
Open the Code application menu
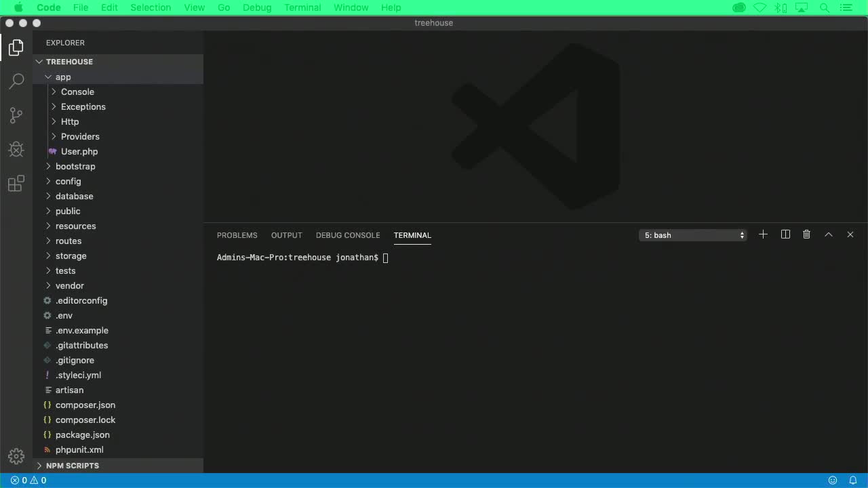pyautogui.click(x=48, y=7)
